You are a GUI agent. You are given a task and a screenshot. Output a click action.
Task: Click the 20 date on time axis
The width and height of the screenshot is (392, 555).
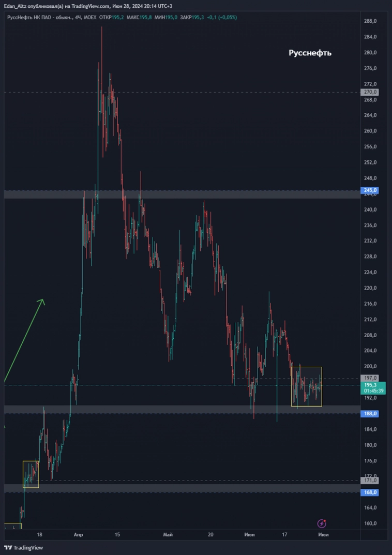210,534
